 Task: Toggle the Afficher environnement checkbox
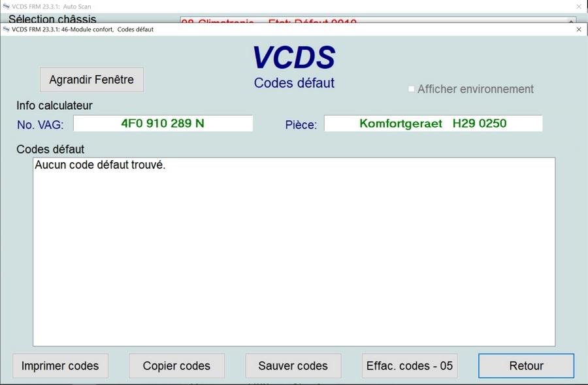412,89
